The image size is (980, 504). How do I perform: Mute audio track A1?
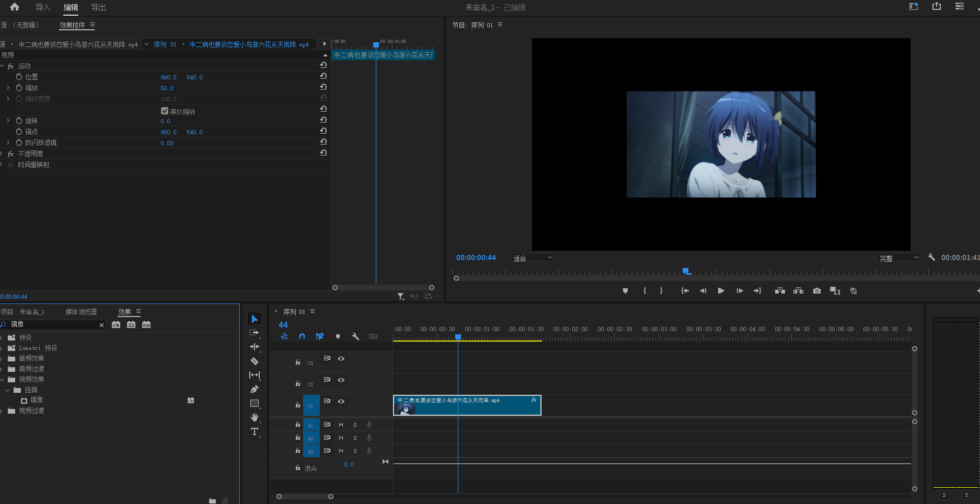tap(341, 425)
